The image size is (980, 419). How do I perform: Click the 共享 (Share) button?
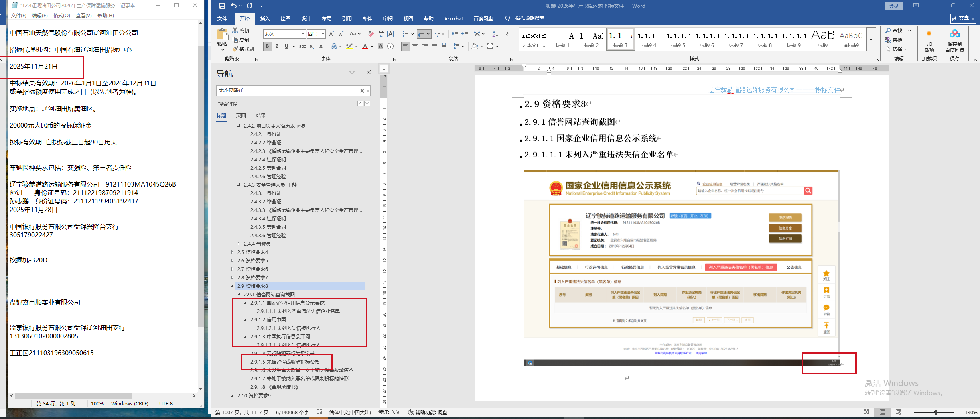click(963, 18)
